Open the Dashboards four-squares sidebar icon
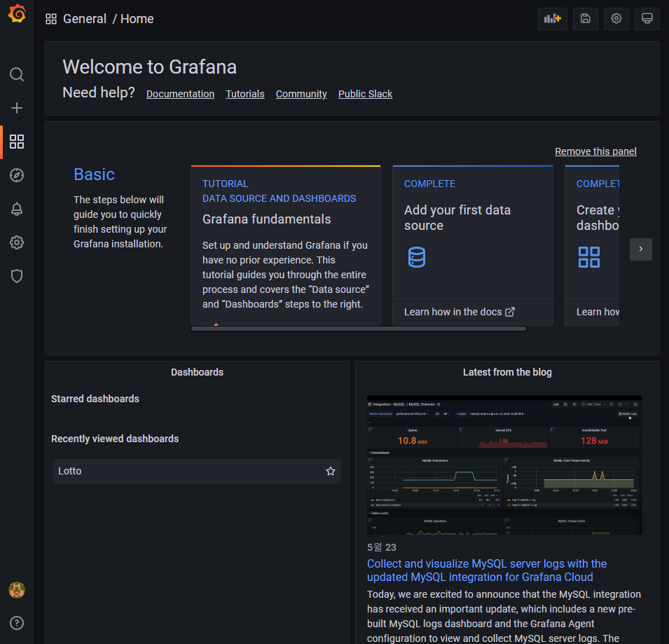 17,142
